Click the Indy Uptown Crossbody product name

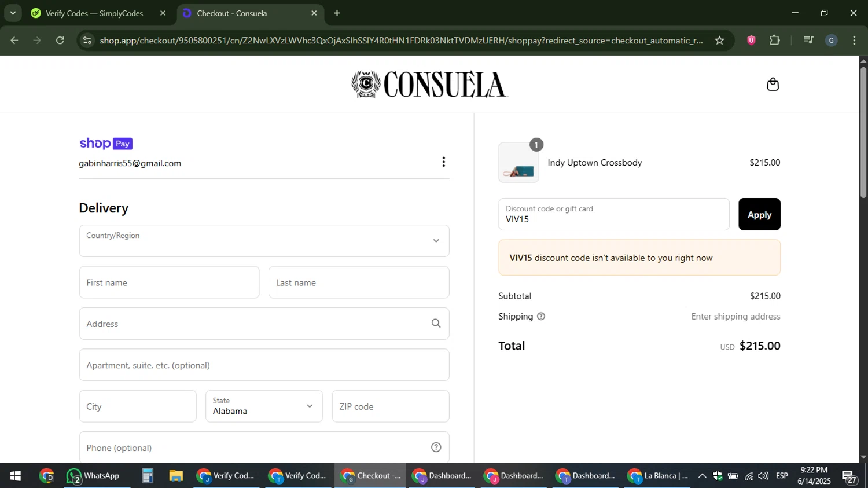(x=595, y=163)
